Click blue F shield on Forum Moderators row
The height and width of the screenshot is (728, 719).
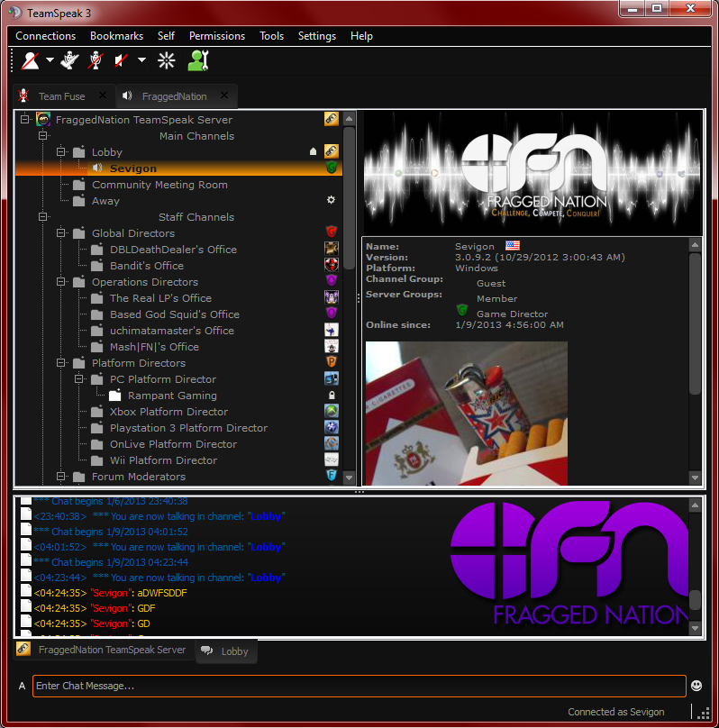(x=332, y=475)
